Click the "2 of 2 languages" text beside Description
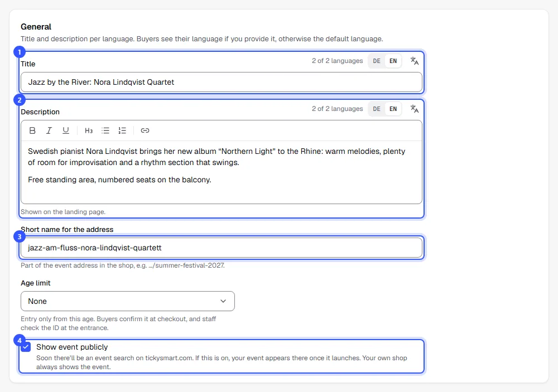Image resolution: width=558 pixels, height=392 pixels. (x=338, y=109)
